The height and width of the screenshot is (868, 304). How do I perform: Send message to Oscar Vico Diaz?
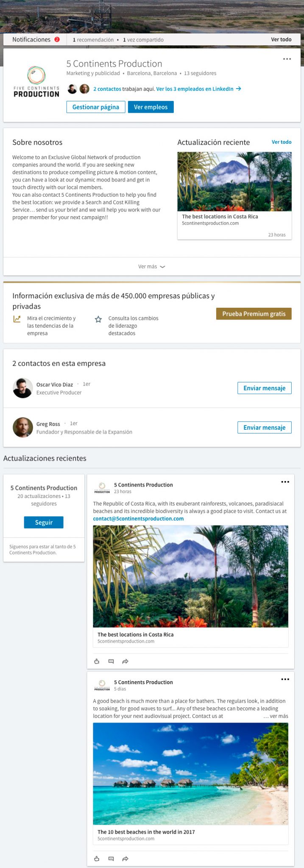[264, 388]
